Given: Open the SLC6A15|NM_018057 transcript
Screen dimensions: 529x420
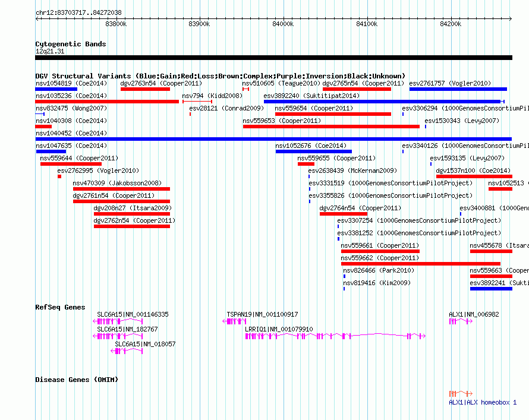Looking at the screenshot, I should [127, 351].
